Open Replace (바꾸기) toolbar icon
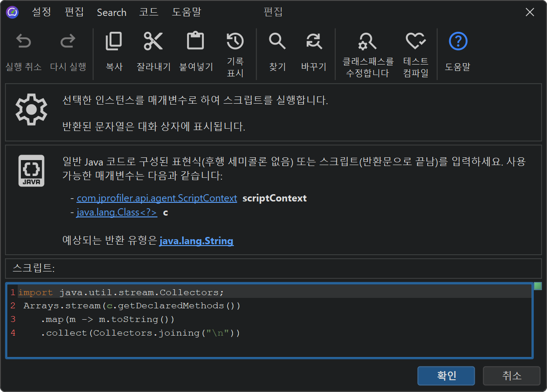The image size is (547, 392). tap(314, 41)
